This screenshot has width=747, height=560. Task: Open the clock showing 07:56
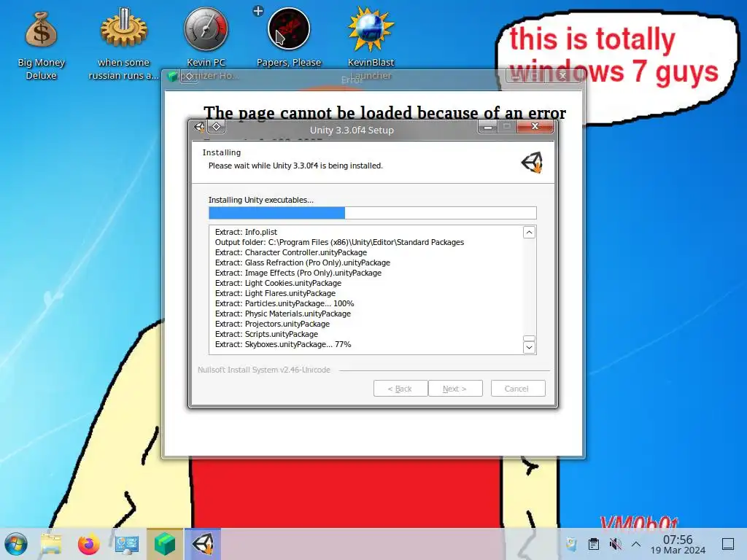point(678,544)
